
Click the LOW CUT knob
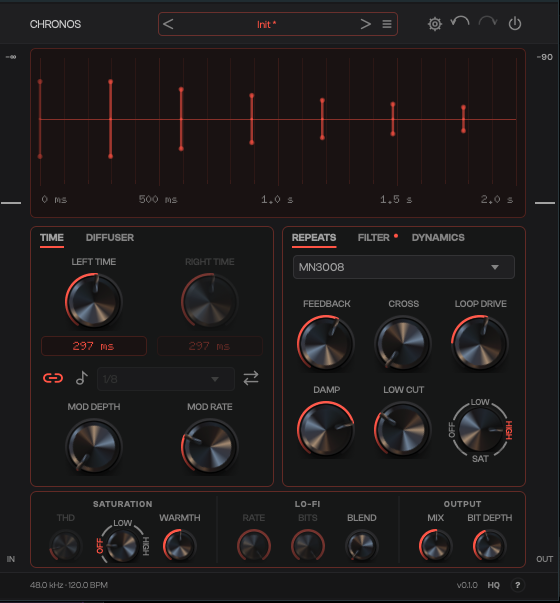point(403,429)
